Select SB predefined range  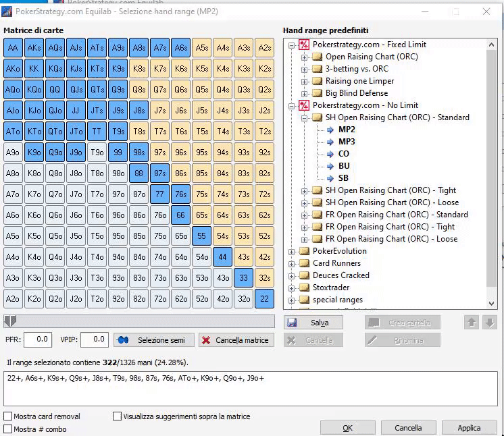[x=343, y=178]
